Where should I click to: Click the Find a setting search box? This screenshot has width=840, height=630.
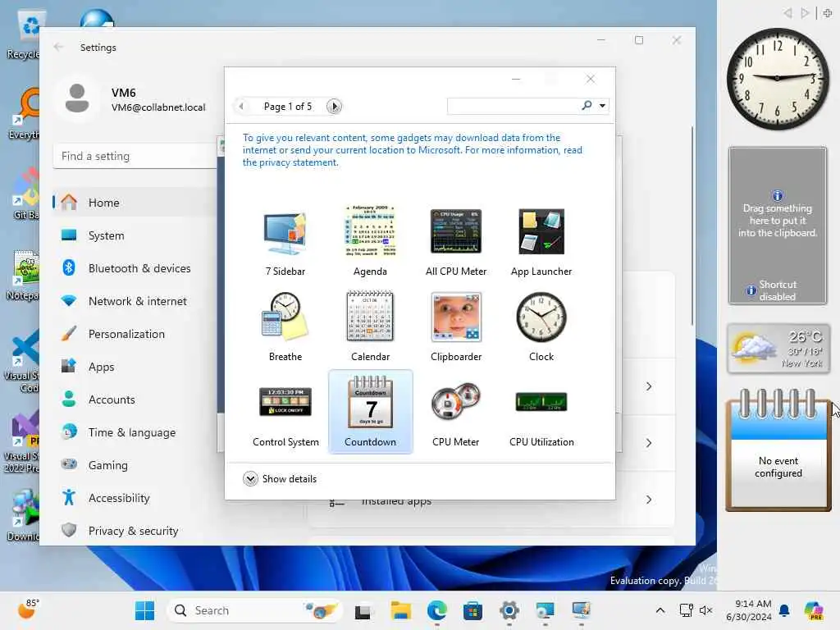[135, 156]
